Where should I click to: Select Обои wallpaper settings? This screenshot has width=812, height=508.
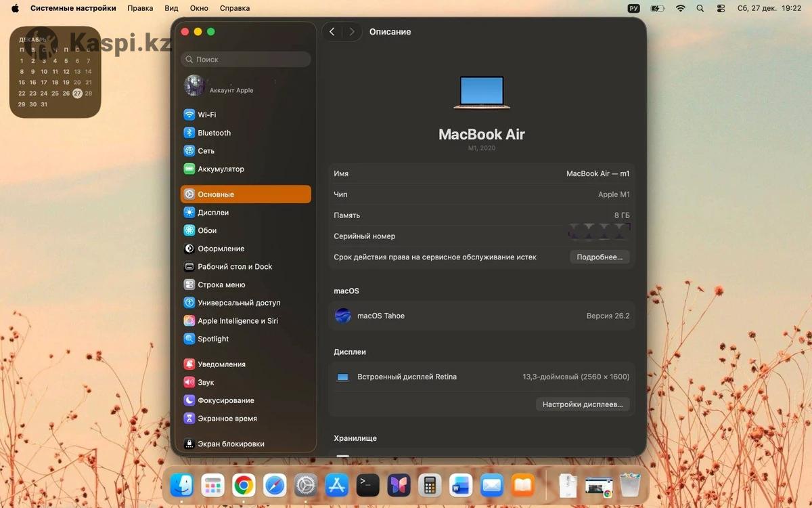pos(206,230)
